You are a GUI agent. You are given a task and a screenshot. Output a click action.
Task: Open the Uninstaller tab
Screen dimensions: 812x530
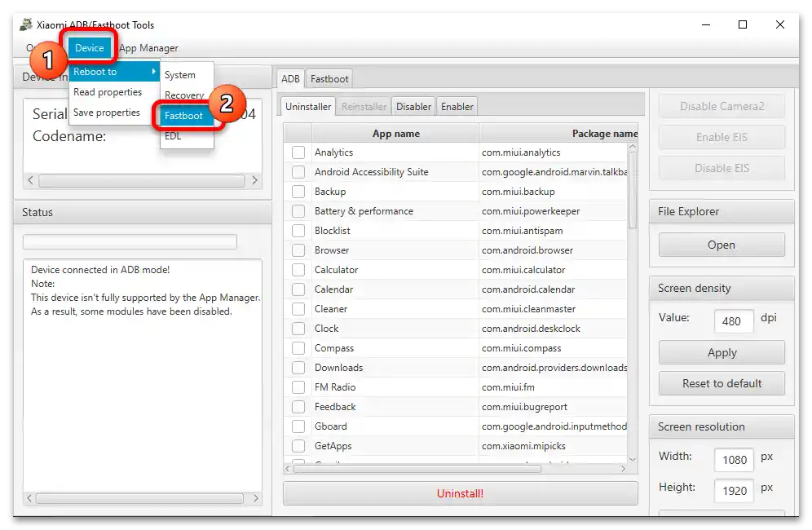(308, 106)
